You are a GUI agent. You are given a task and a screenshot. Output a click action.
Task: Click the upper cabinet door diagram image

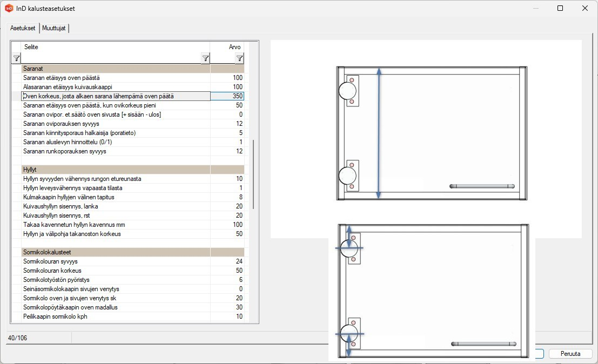click(x=432, y=133)
